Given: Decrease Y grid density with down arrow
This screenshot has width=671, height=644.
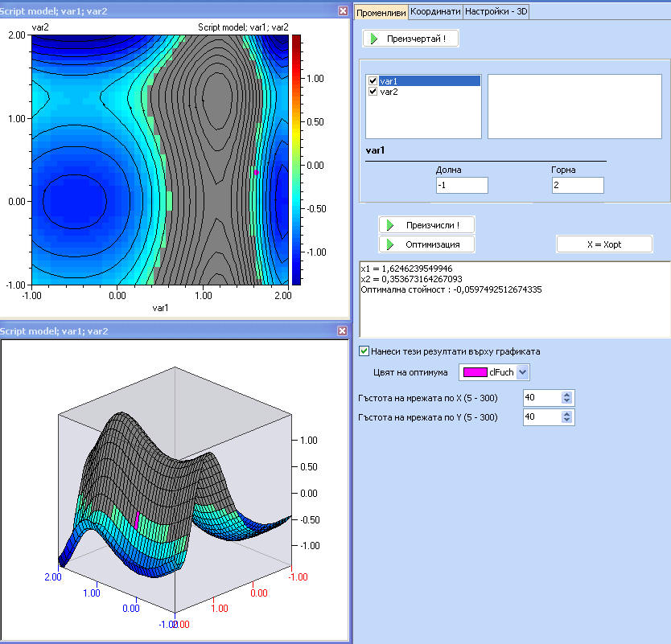Looking at the screenshot, I should click(x=567, y=420).
